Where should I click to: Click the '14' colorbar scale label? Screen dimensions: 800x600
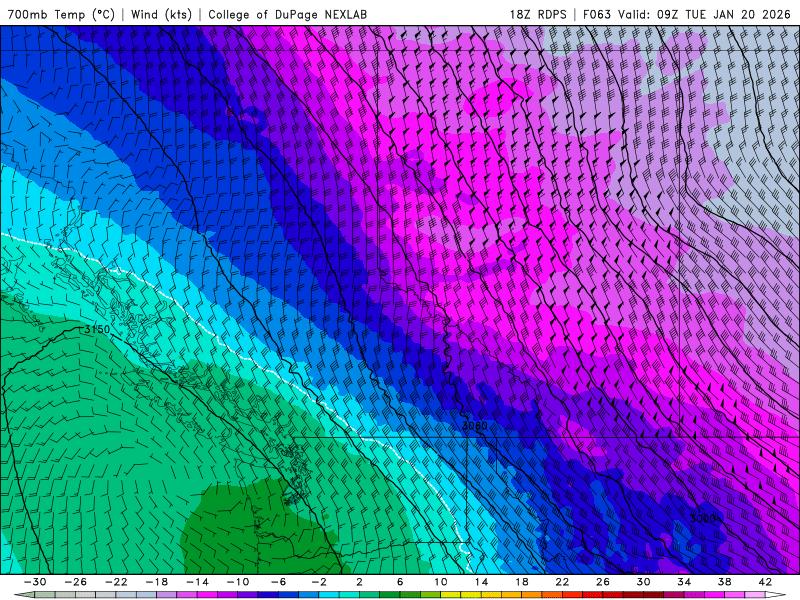click(481, 582)
